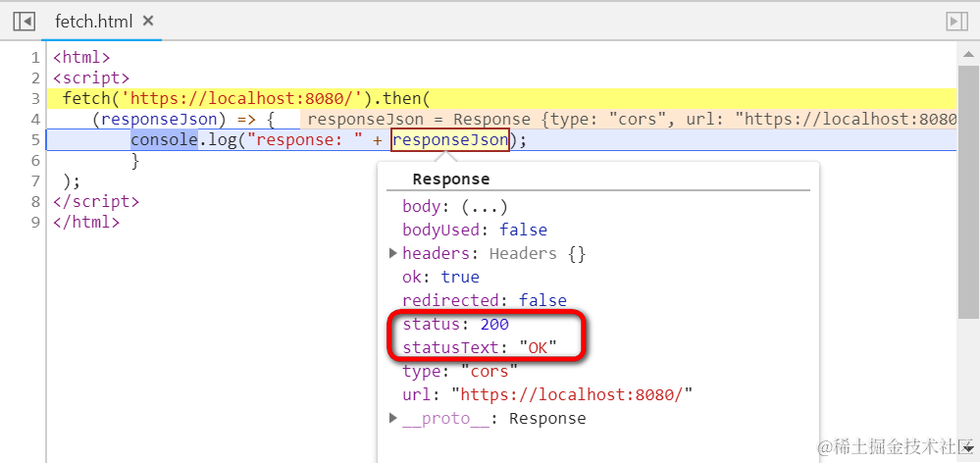Toggle the file navigator sidebar icon
This screenshot has height=463, width=980.
(24, 22)
